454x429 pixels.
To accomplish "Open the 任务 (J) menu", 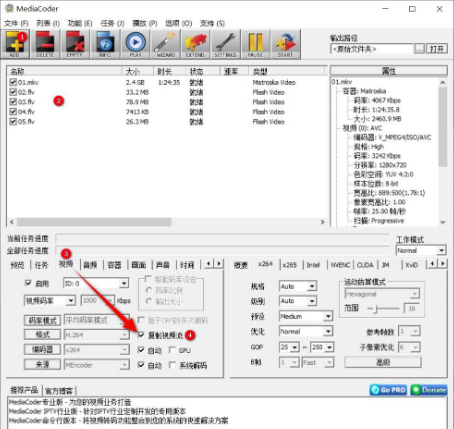I will [x=113, y=23].
